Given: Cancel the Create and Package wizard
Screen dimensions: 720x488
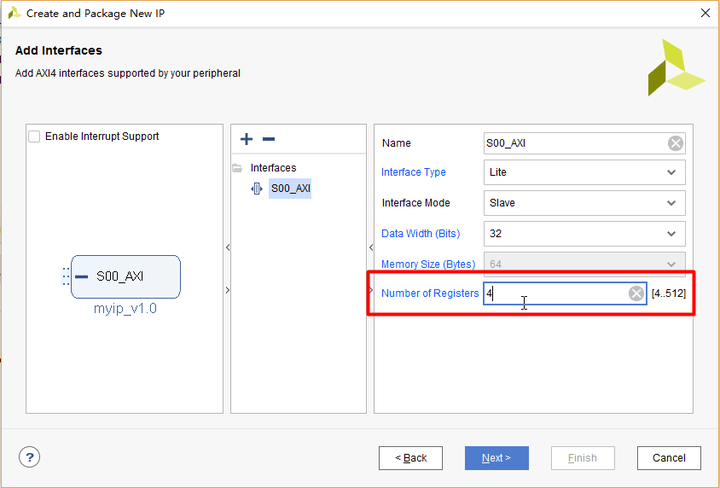Looking at the screenshot, I should coord(669,458).
